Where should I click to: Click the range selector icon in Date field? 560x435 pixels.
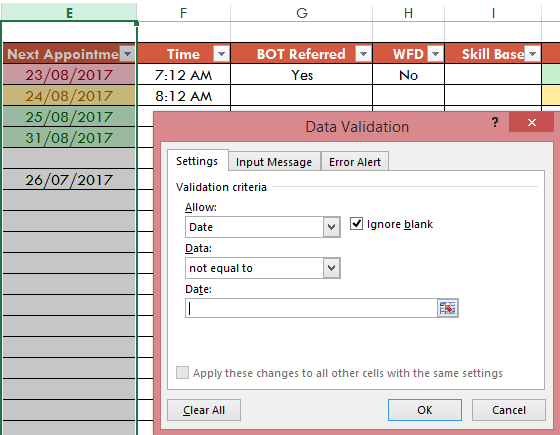[448, 308]
